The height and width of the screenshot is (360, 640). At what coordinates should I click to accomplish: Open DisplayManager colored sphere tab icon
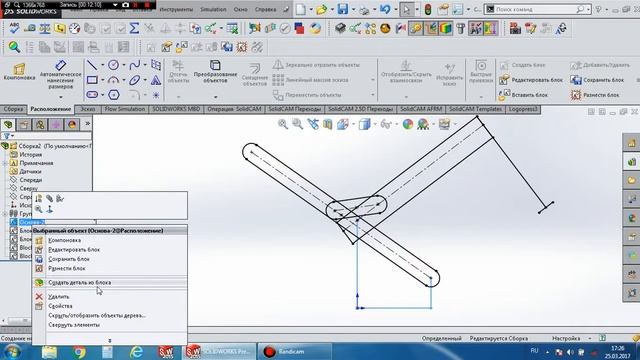tap(72, 124)
